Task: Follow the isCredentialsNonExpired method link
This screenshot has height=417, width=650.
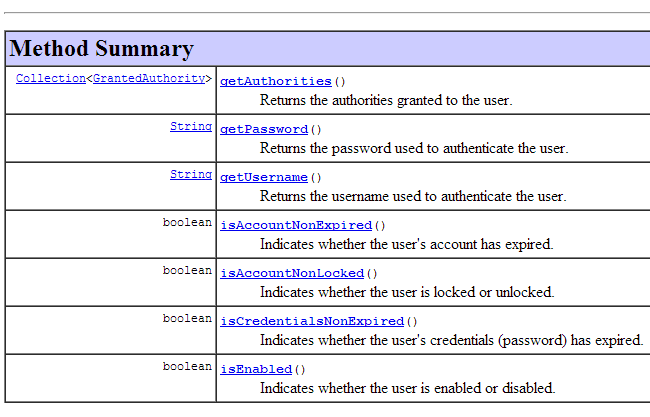Action: coord(312,321)
